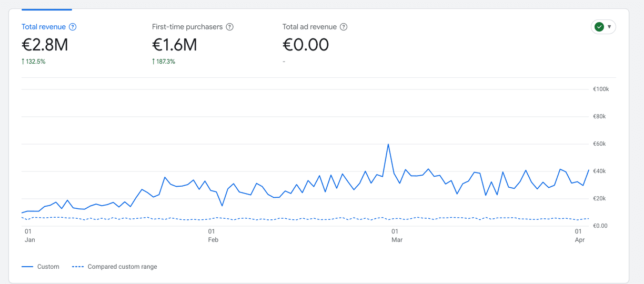
Task: Click the €2.8M total revenue value
Action: coord(45,45)
